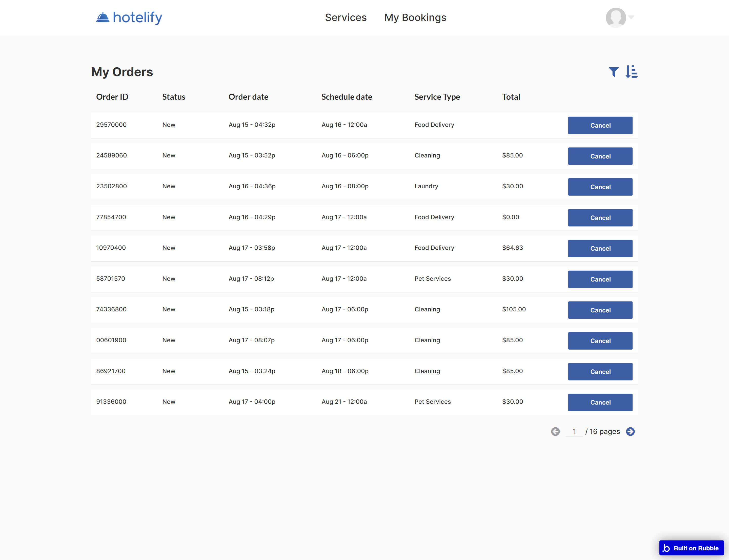
Task: Cancel order 29570000
Action: (600, 125)
